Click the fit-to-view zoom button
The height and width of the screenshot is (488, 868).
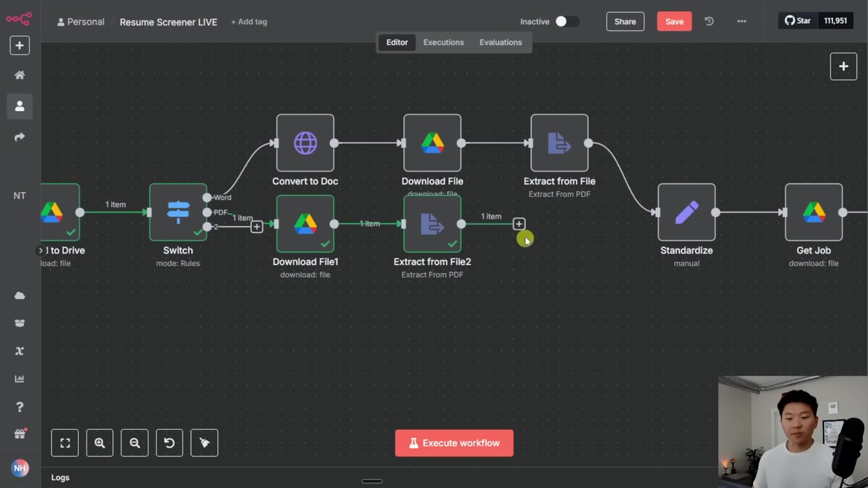point(65,443)
